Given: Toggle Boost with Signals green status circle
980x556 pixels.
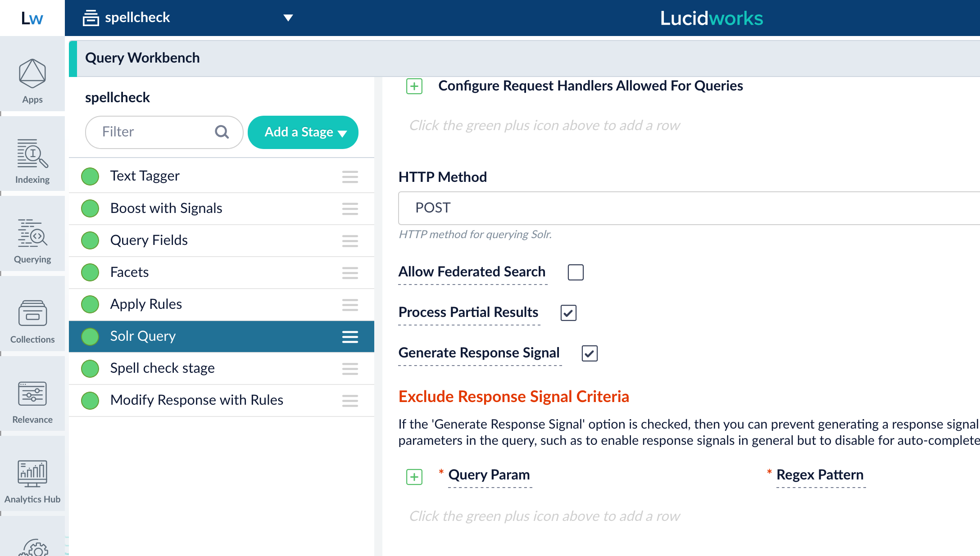Looking at the screenshot, I should [90, 208].
